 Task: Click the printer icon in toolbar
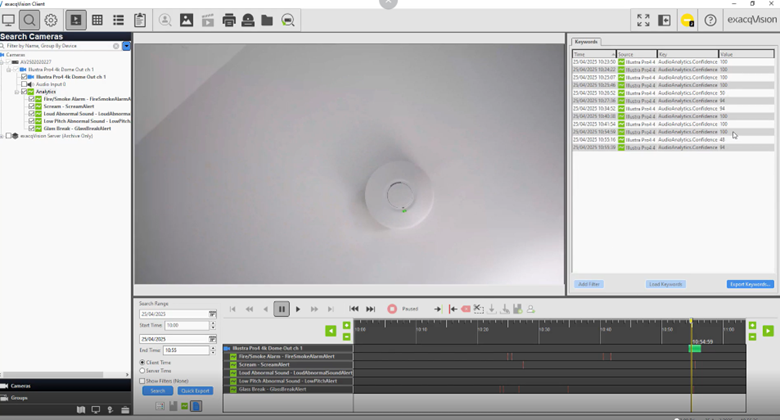[x=229, y=20]
